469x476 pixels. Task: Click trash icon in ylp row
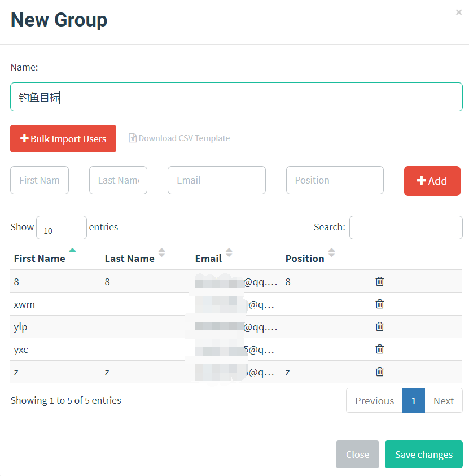pos(380,326)
